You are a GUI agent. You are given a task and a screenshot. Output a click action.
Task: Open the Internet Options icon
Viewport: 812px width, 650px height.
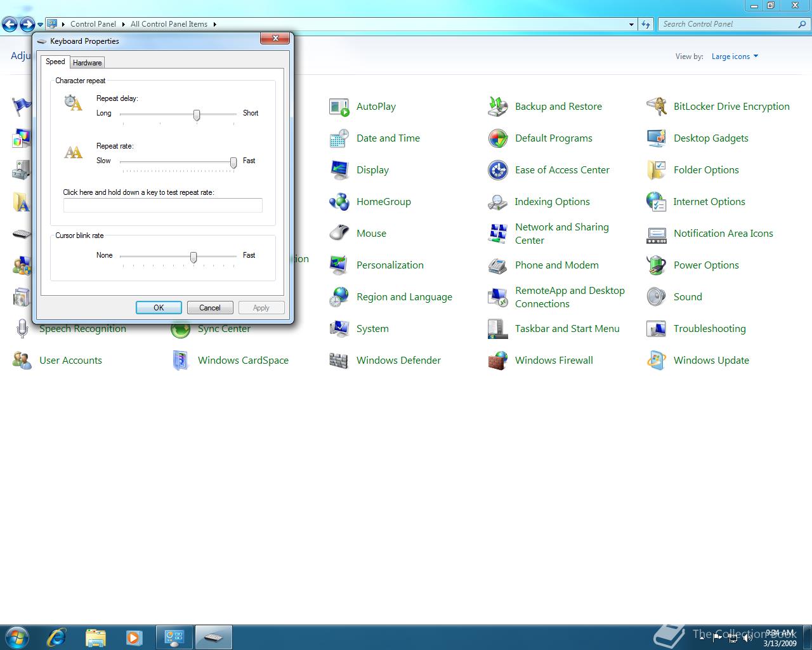[657, 202]
